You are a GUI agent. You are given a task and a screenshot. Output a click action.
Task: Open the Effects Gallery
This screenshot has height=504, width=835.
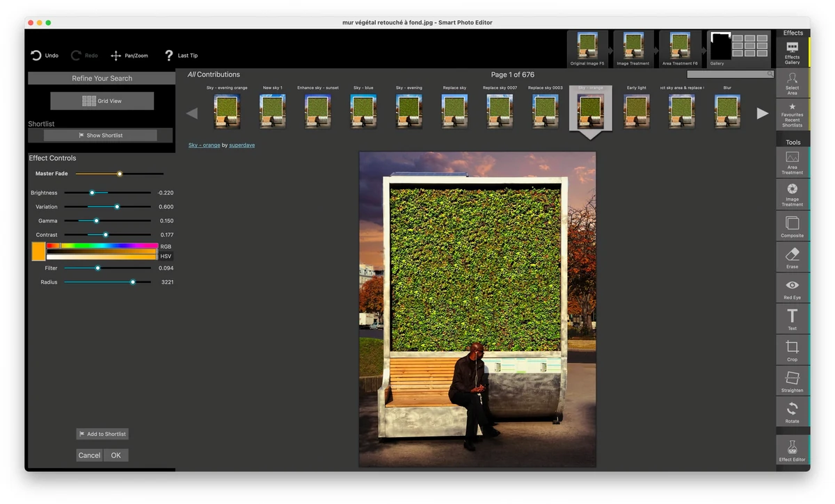pyautogui.click(x=792, y=53)
